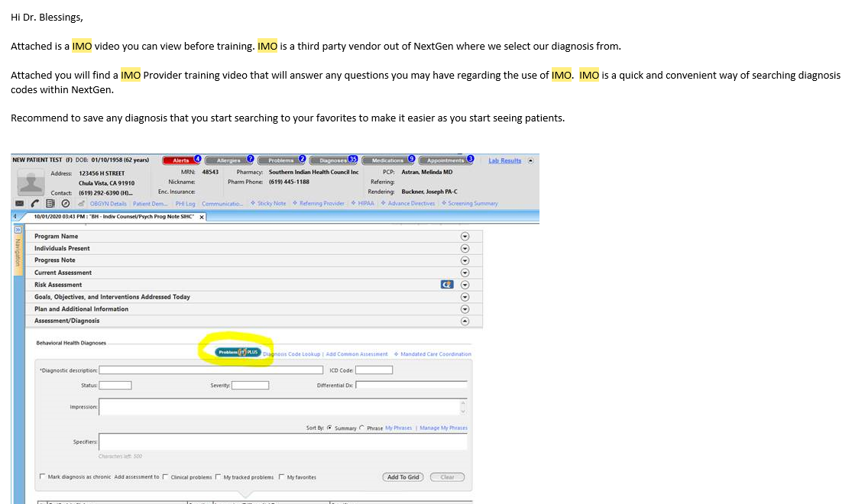852x504 pixels.
Task: Open the ProblemIT PLUS button
Action: (x=238, y=352)
